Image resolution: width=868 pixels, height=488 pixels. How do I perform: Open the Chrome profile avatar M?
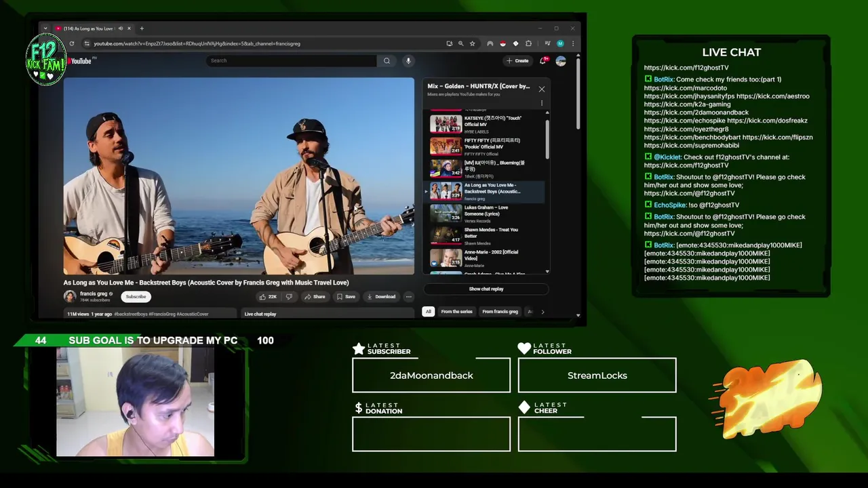(560, 43)
